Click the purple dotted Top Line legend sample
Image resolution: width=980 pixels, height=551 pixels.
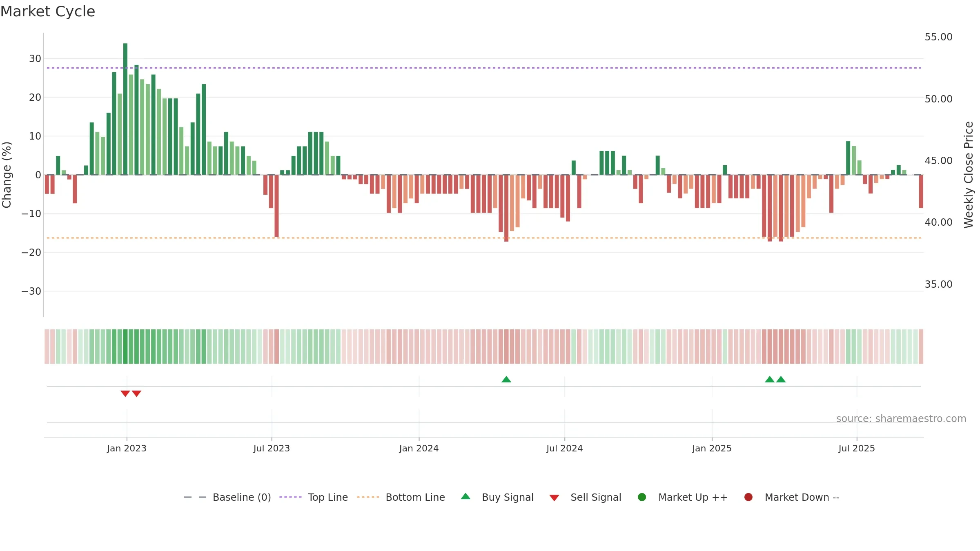click(x=290, y=497)
